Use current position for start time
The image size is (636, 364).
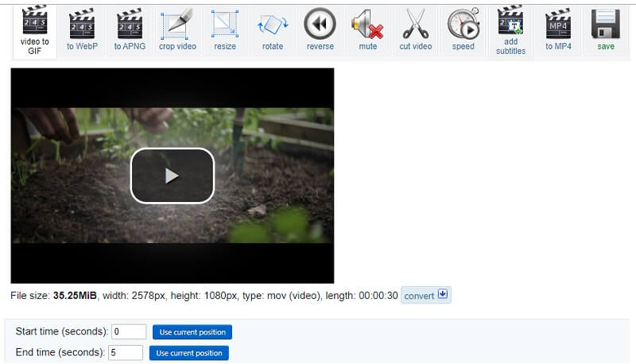[x=192, y=332]
